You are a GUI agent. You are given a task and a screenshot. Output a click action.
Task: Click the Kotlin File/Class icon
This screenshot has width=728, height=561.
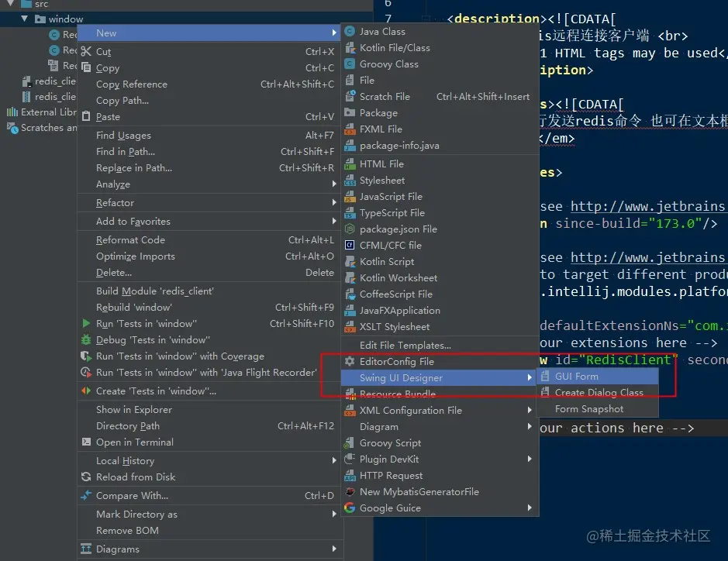(350, 48)
